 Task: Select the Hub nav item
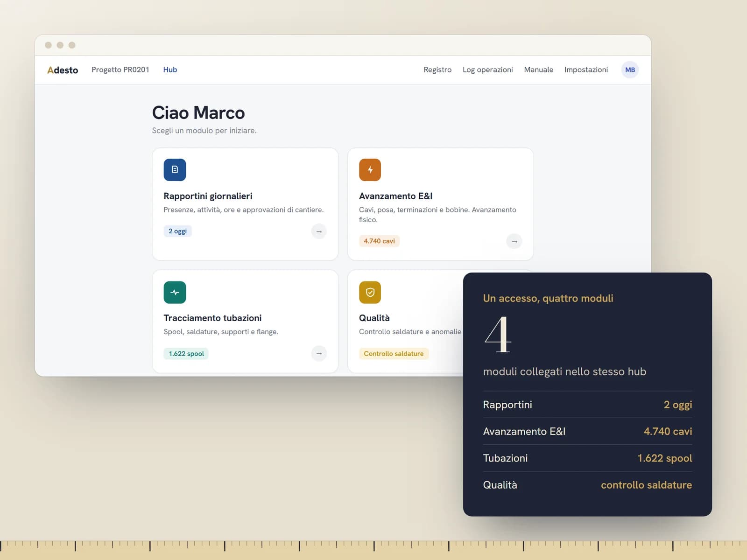pyautogui.click(x=170, y=70)
